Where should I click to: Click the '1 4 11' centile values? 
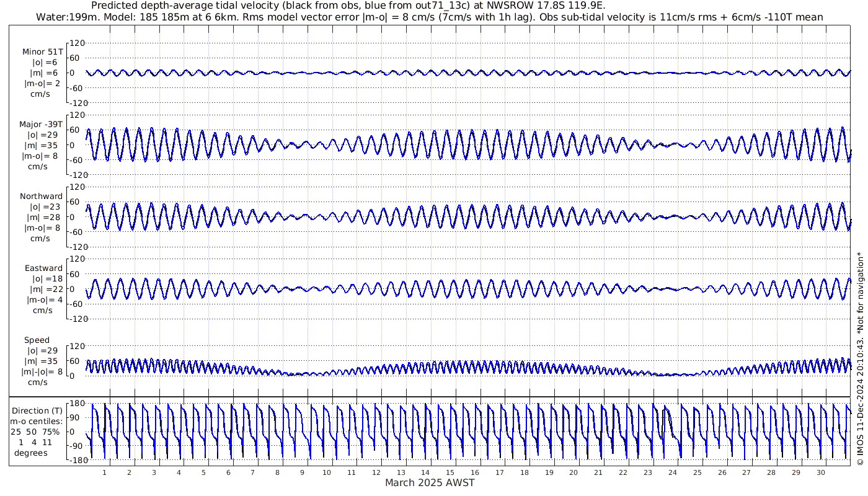(35, 443)
